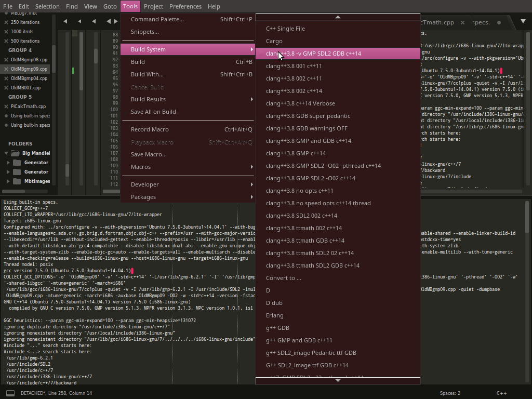Open the Preferences menu
Image resolution: width=532 pixels, height=399 pixels.
click(x=185, y=6)
